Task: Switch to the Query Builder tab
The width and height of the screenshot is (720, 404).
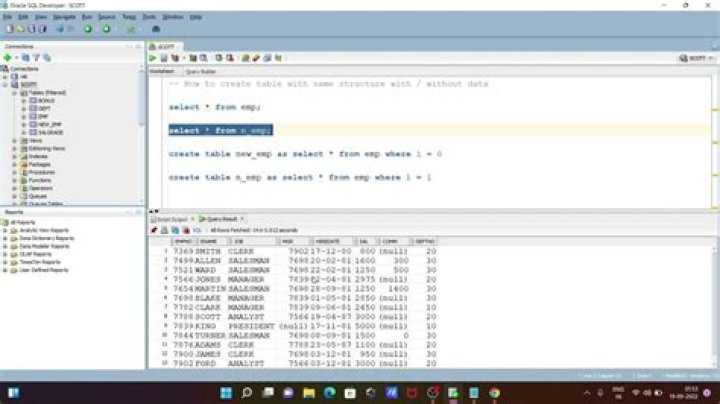Action: click(x=202, y=71)
